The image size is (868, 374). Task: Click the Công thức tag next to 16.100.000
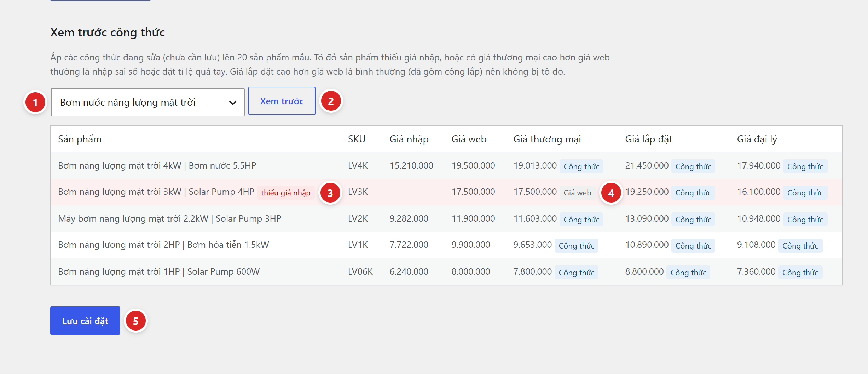[x=805, y=193]
